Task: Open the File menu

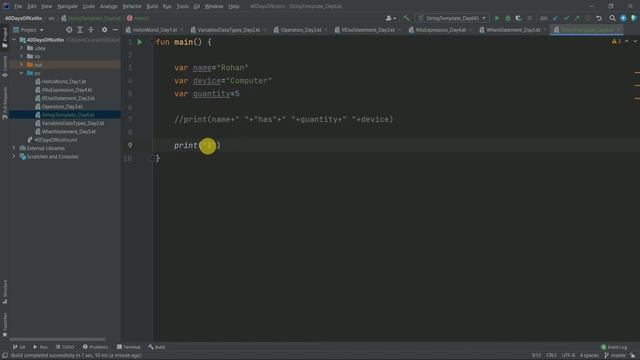Action: [x=18, y=6]
